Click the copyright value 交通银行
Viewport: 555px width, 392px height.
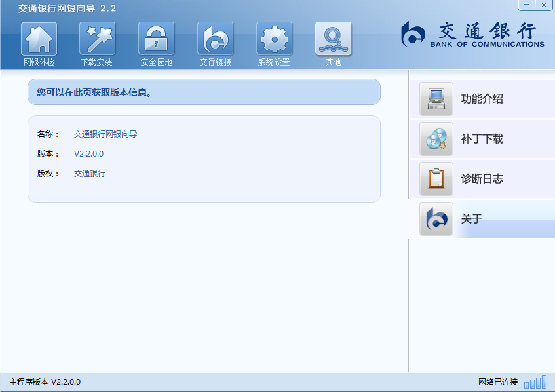tap(90, 174)
